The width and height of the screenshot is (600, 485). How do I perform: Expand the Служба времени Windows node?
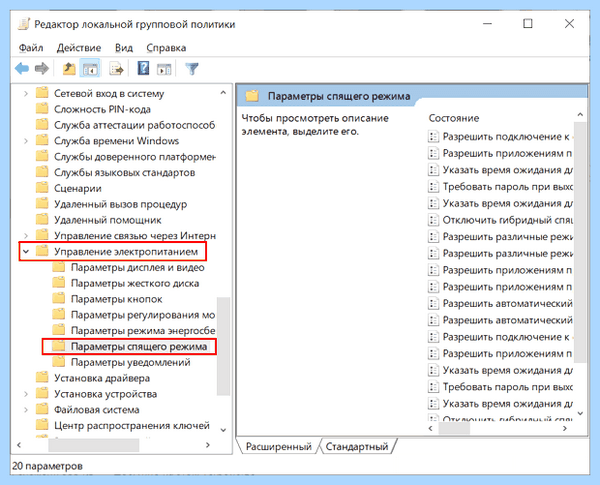[x=26, y=141]
